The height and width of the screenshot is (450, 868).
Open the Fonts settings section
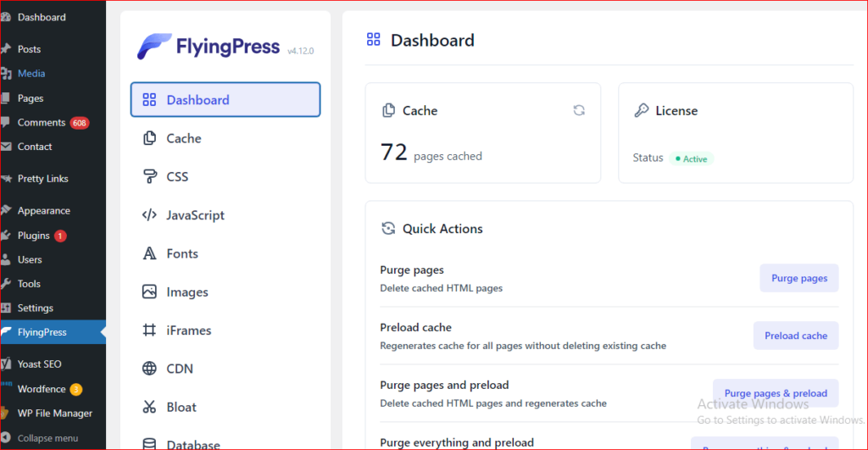tap(225, 253)
